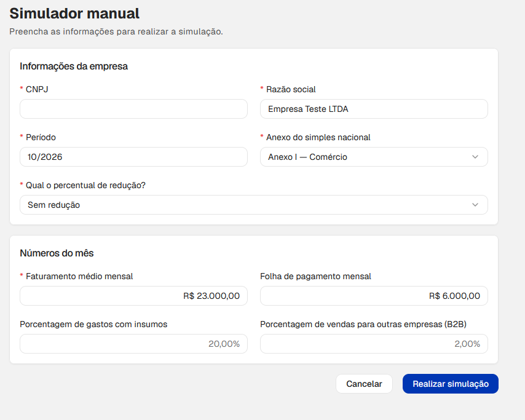Edit the Período field showing 10/2026
This screenshot has height=420, width=525.
133,157
